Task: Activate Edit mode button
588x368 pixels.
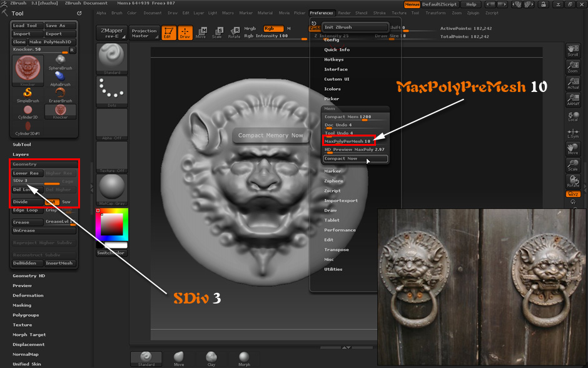Action: click(169, 33)
